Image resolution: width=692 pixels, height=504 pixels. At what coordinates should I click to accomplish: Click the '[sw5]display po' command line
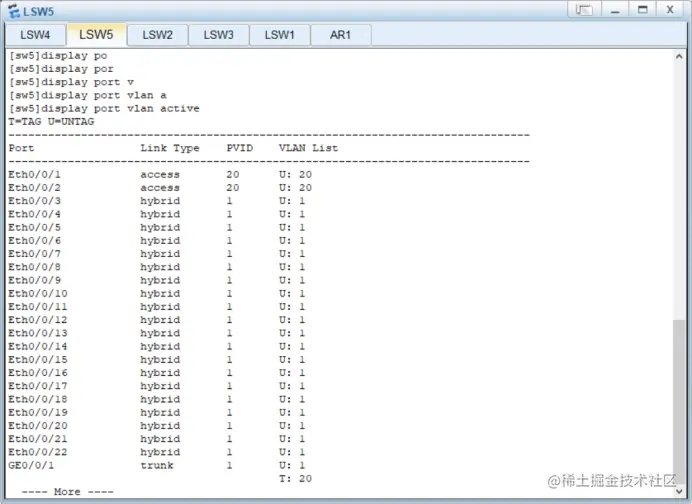click(x=58, y=56)
